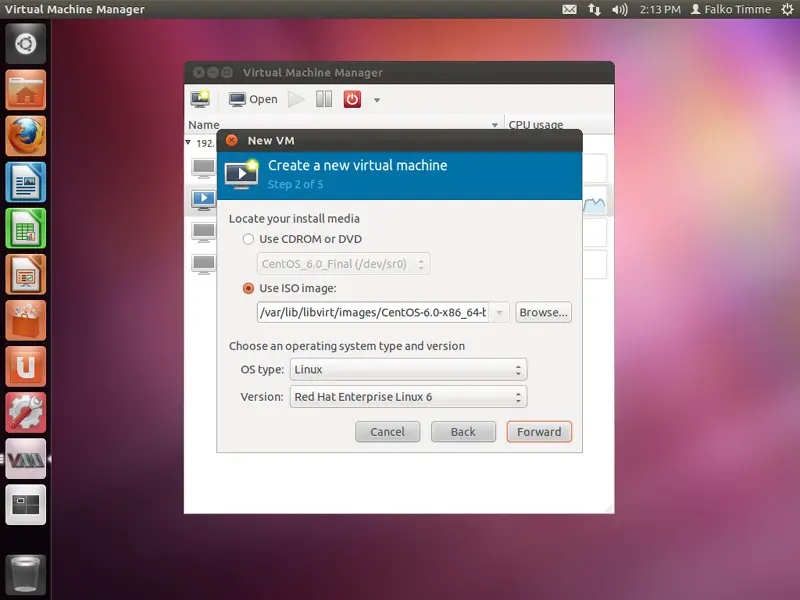Image resolution: width=800 pixels, height=600 pixels.
Task: Click the red Shut Down power icon
Action: [352, 99]
